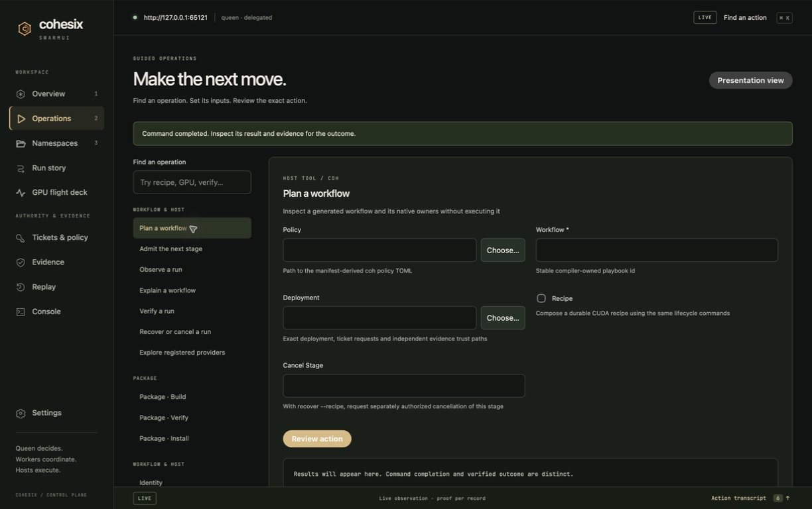Open Evidence page
This screenshot has width=812, height=509.
(x=56, y=262)
